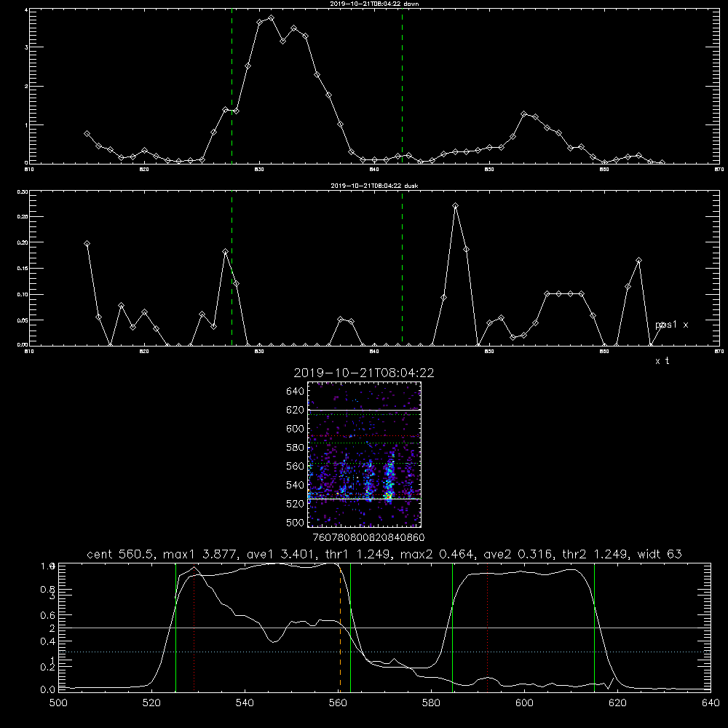Click the green vertical line at 615 in bottom plot
Screen dimensions: 728x728
[x=594, y=628]
